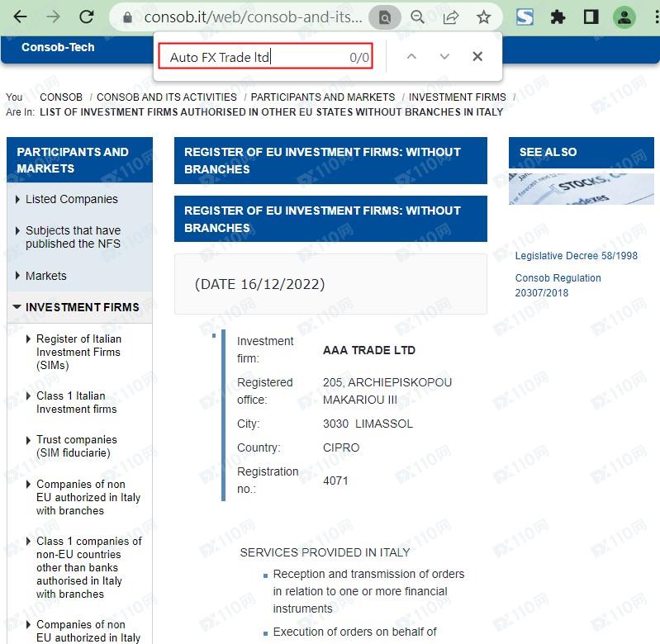Click the second REGISTER OF EU INVESTMENT FIRMS heading

[330, 219]
